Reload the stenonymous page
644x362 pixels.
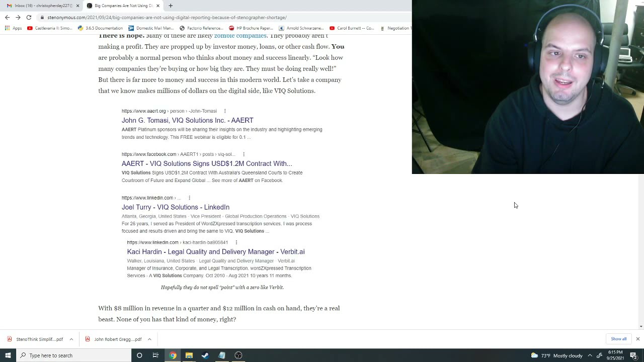[29, 17]
